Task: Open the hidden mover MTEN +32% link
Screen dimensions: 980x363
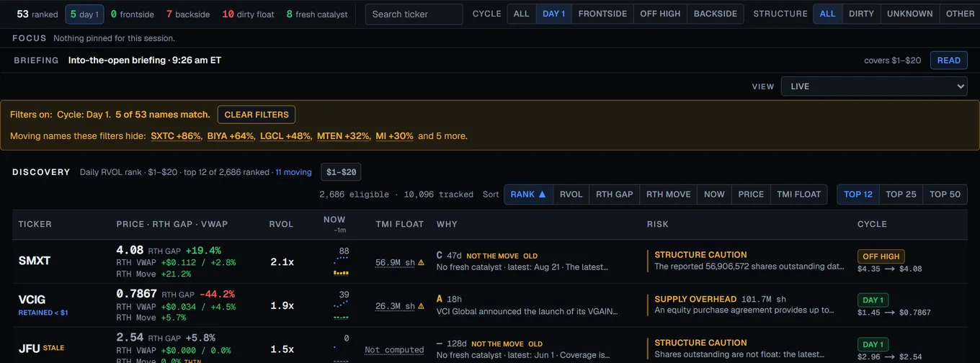Action: click(343, 136)
